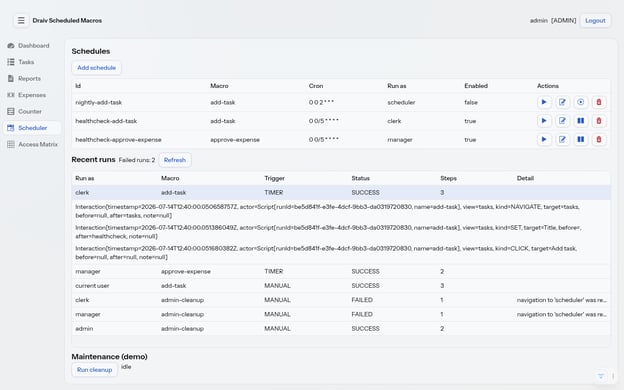Select the Scheduler sidebar item
This screenshot has height=390, width=624.
pyautogui.click(x=32, y=128)
